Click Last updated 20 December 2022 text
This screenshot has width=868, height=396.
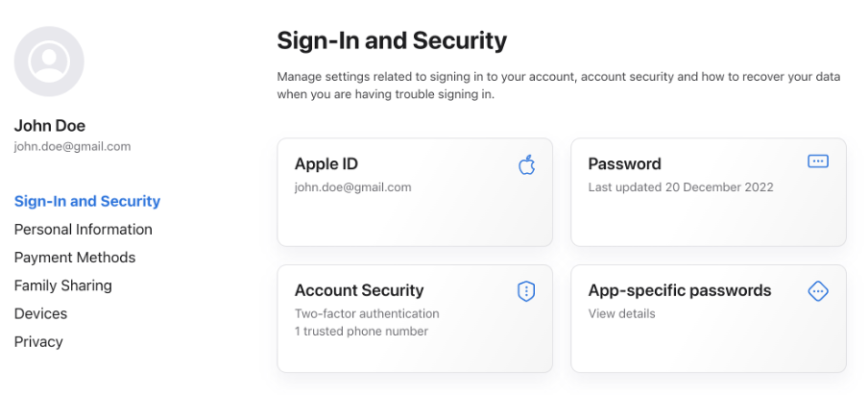[x=681, y=187]
